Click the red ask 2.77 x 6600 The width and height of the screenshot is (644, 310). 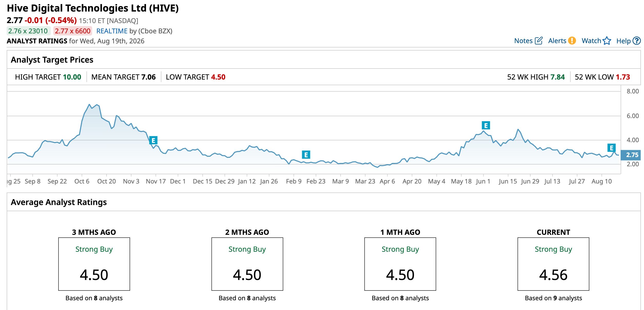(73, 31)
